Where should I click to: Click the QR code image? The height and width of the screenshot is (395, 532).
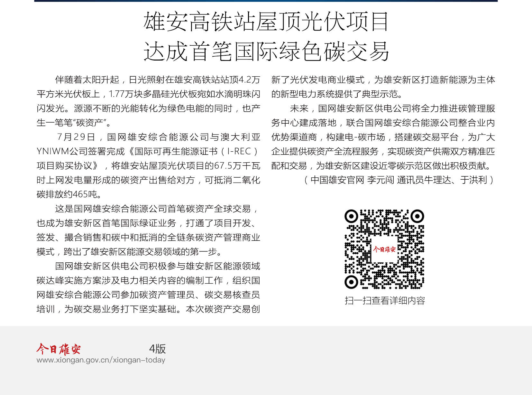click(x=384, y=249)
